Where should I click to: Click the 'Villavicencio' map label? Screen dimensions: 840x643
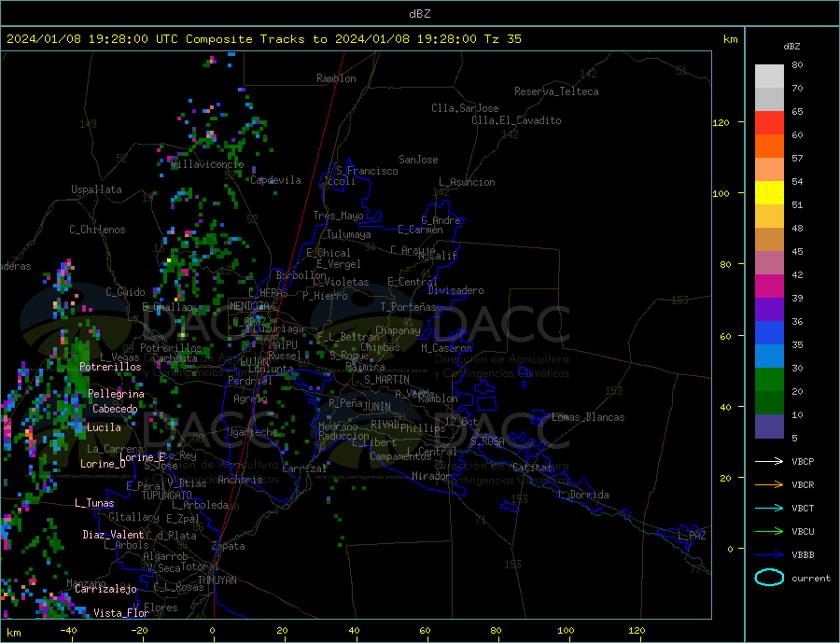click(x=207, y=164)
